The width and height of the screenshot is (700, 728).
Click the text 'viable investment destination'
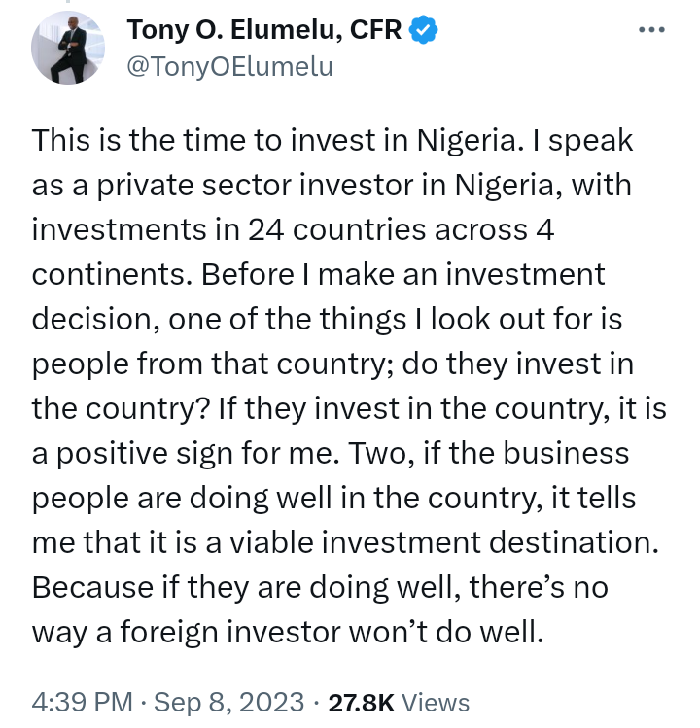click(444, 542)
